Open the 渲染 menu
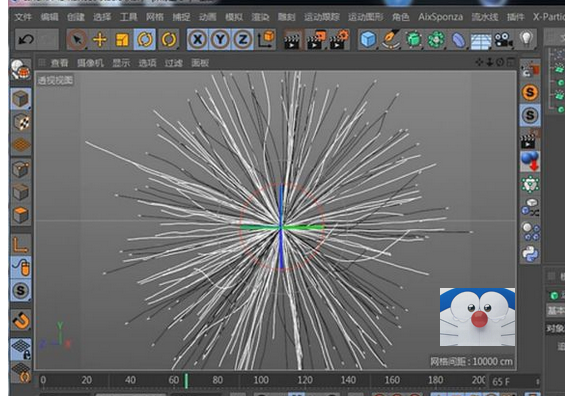 (260, 17)
